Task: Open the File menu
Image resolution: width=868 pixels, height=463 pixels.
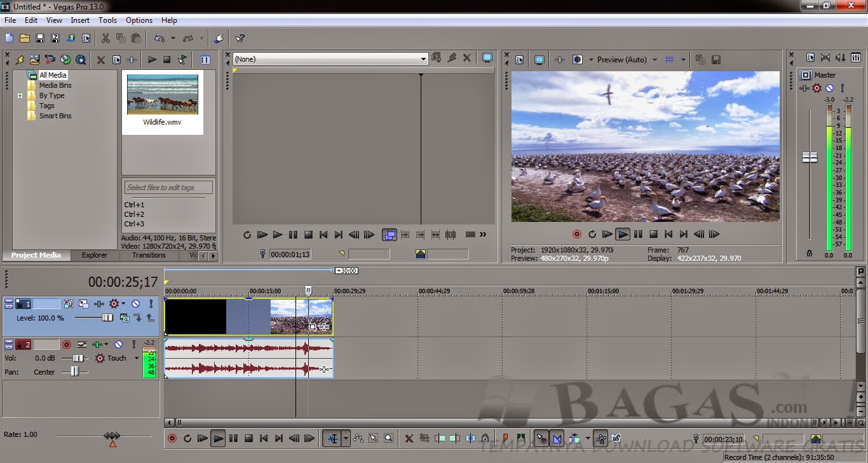Action: point(10,20)
